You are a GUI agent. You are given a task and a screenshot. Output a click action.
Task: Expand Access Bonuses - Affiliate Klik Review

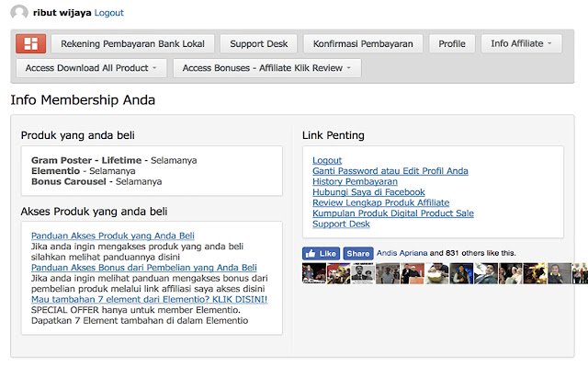[267, 68]
